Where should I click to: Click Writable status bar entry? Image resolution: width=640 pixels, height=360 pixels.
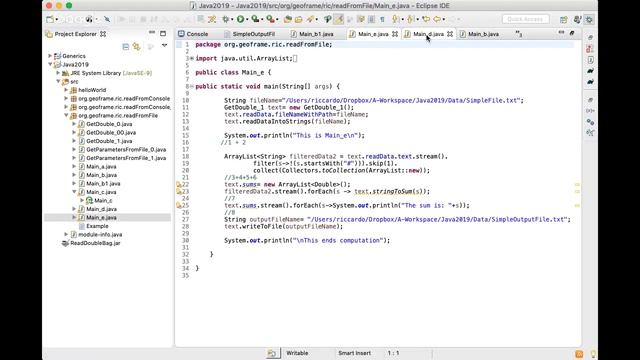tap(297, 353)
